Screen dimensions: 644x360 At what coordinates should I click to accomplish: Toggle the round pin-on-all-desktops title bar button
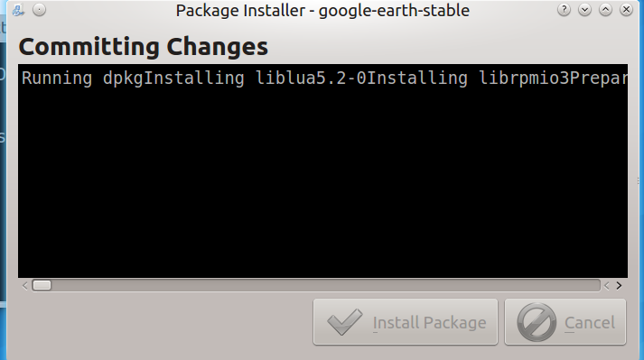click(40, 10)
